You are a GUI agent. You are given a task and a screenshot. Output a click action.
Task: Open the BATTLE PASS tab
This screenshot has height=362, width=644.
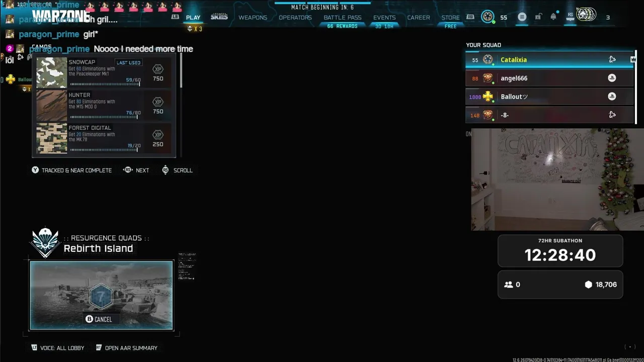[x=342, y=18]
